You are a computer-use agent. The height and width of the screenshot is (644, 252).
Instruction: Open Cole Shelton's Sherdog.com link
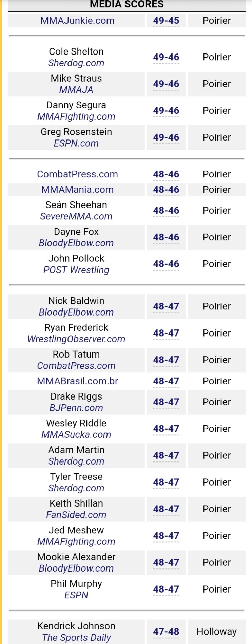click(x=76, y=63)
